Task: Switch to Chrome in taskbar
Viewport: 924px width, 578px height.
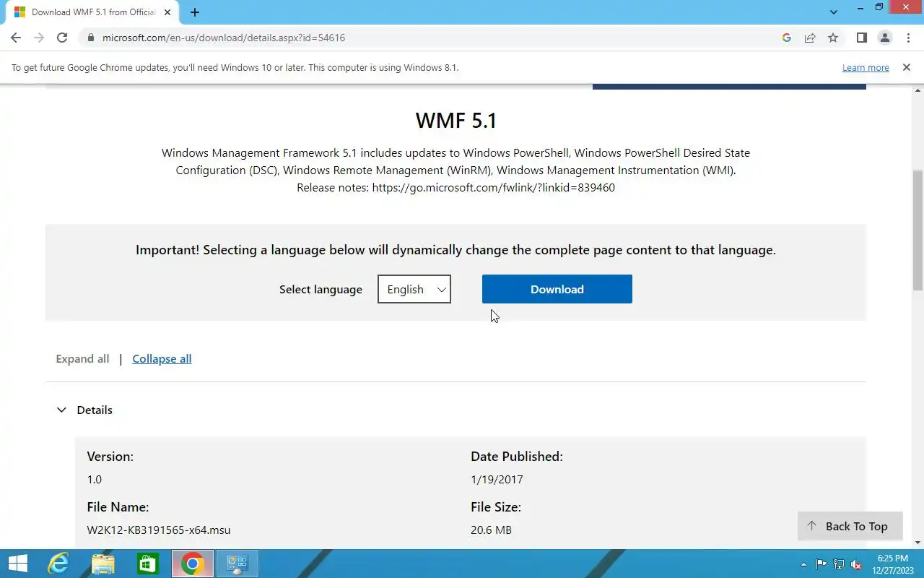Action: pyautogui.click(x=193, y=564)
